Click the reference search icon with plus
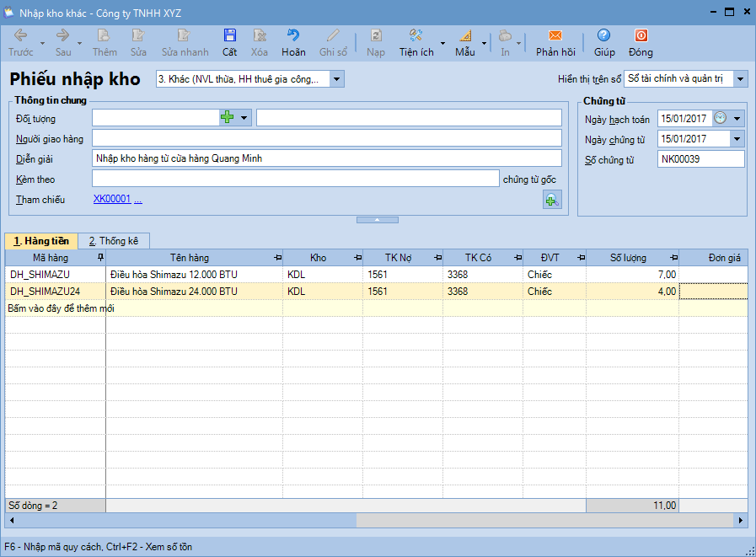The width and height of the screenshot is (756, 557). pos(552,201)
